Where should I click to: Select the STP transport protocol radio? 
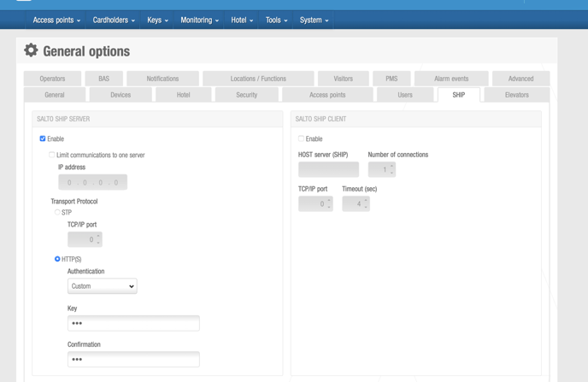[x=57, y=212]
